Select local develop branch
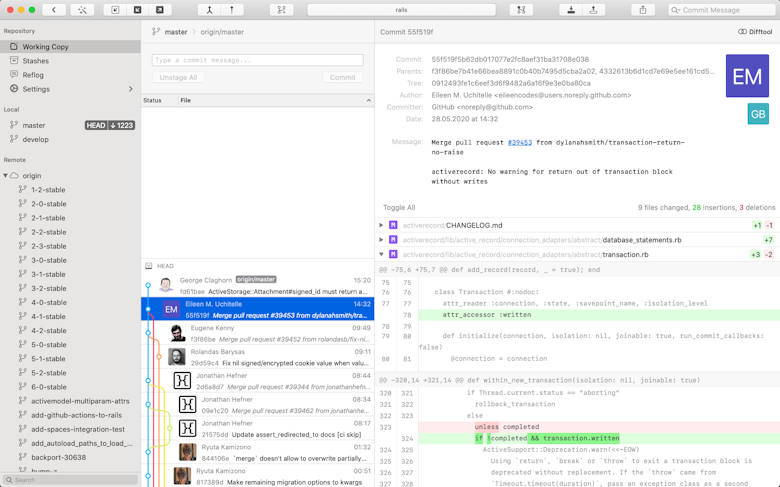 point(35,139)
